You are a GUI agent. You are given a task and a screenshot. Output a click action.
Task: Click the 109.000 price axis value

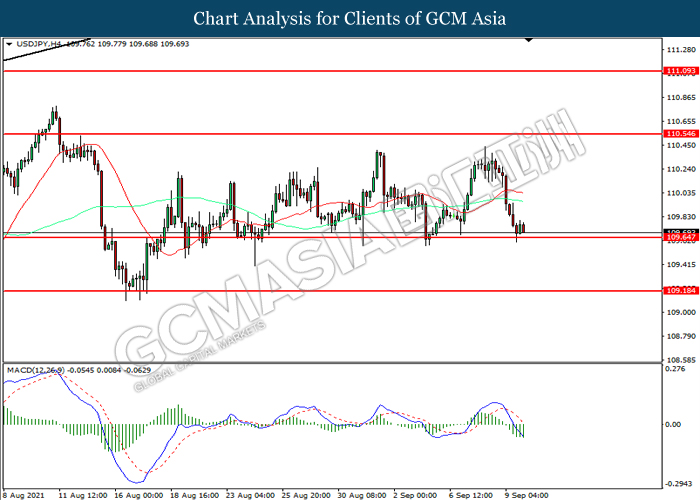coord(681,312)
